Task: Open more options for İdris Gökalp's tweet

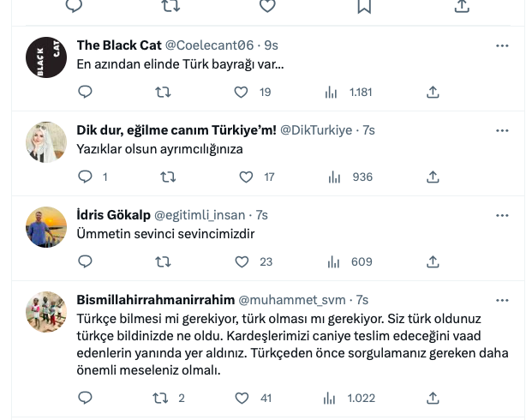Action: [x=502, y=215]
